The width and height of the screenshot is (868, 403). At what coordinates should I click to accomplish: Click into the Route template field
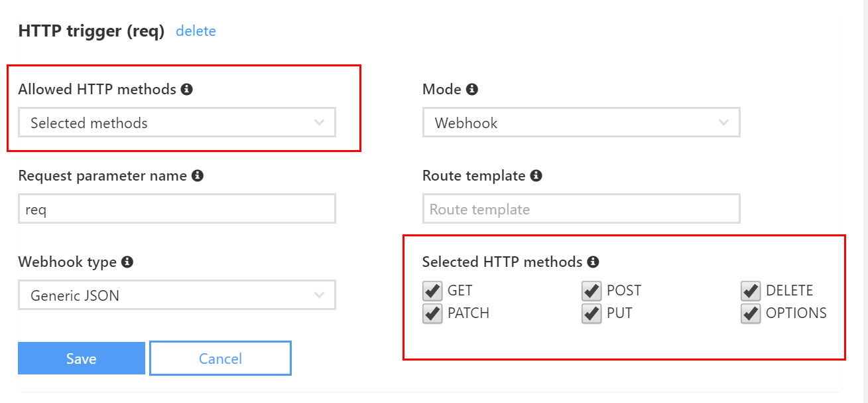coord(581,209)
